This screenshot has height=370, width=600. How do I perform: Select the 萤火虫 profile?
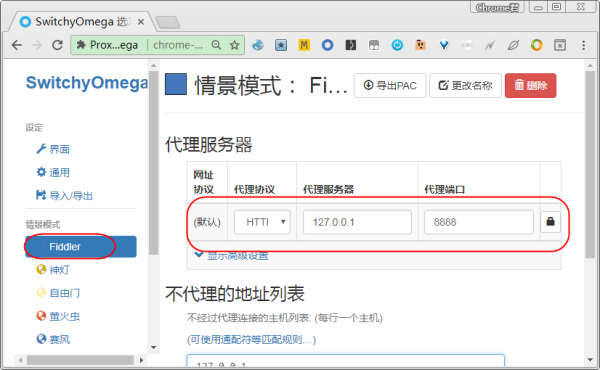pos(58,316)
